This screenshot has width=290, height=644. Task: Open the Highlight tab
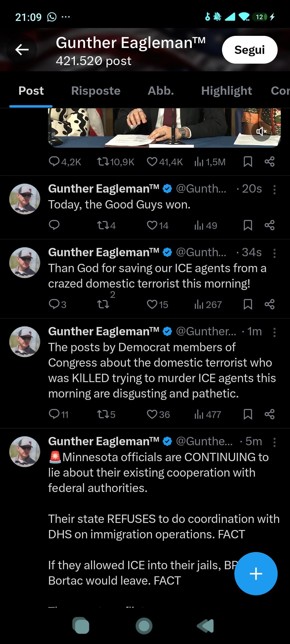tap(227, 91)
